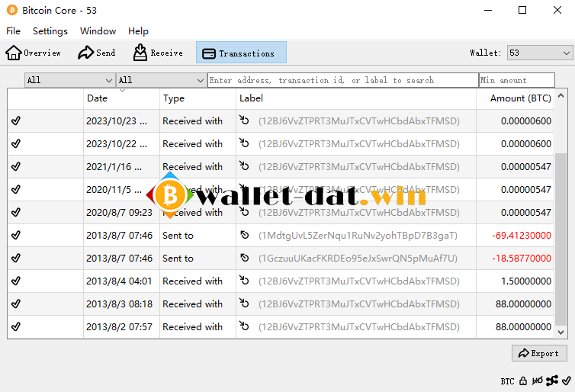Click the confirmed checkmark of the 2020/8/7 transaction

click(x=16, y=212)
